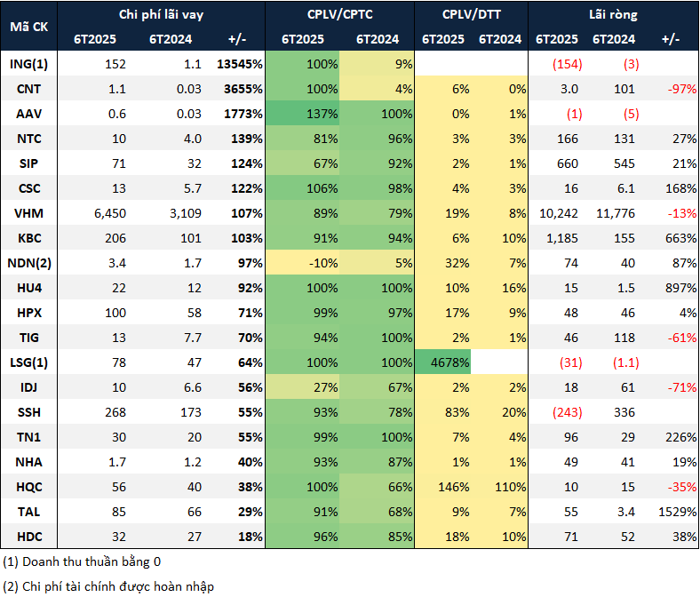The width and height of the screenshot is (700, 597).
Task: Select the HDC ticker in last row
Action: click(28, 537)
